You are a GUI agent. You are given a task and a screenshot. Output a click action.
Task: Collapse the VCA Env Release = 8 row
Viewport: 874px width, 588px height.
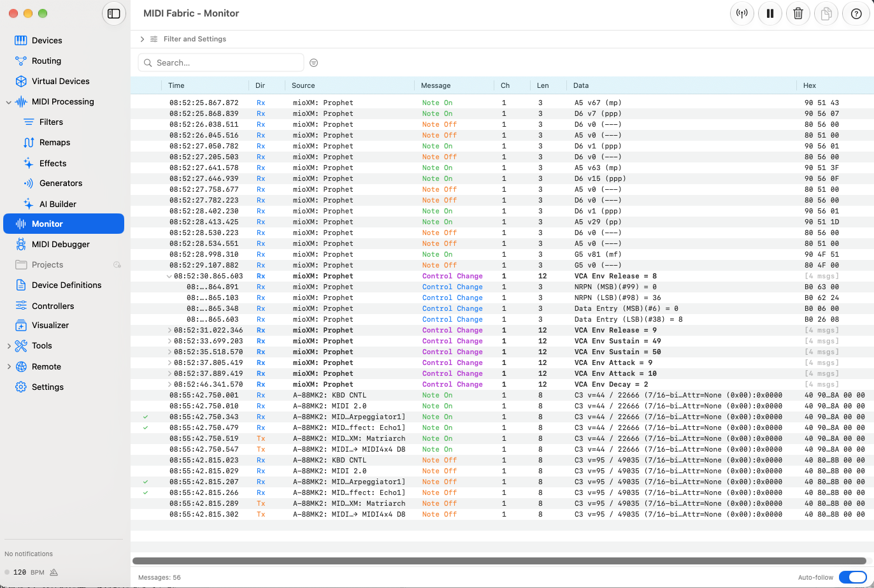pos(169,276)
